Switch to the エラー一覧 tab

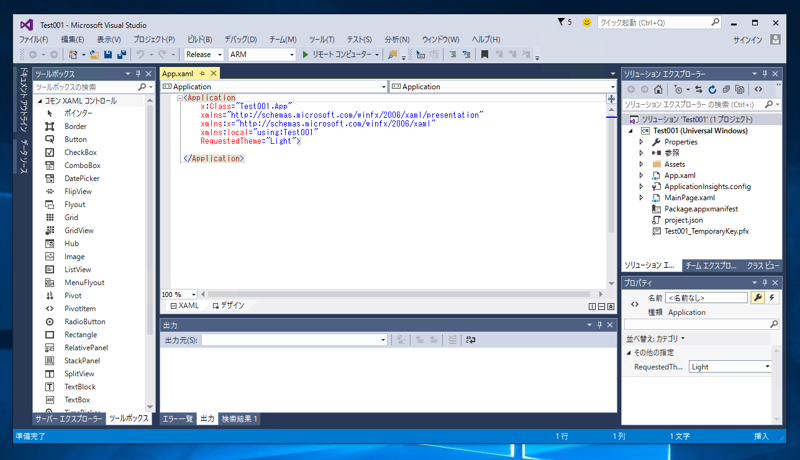178,419
